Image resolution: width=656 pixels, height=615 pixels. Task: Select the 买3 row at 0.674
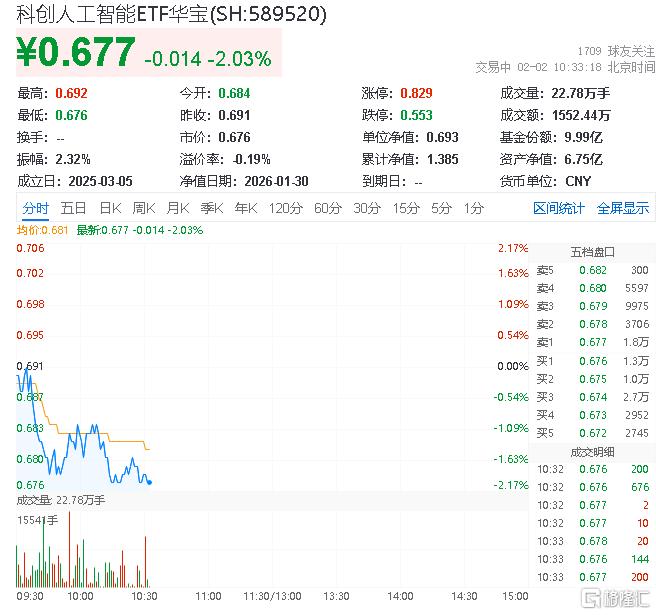[x=592, y=397]
